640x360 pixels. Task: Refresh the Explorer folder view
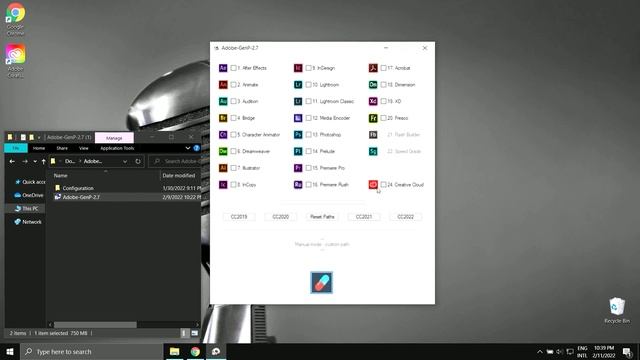138,161
